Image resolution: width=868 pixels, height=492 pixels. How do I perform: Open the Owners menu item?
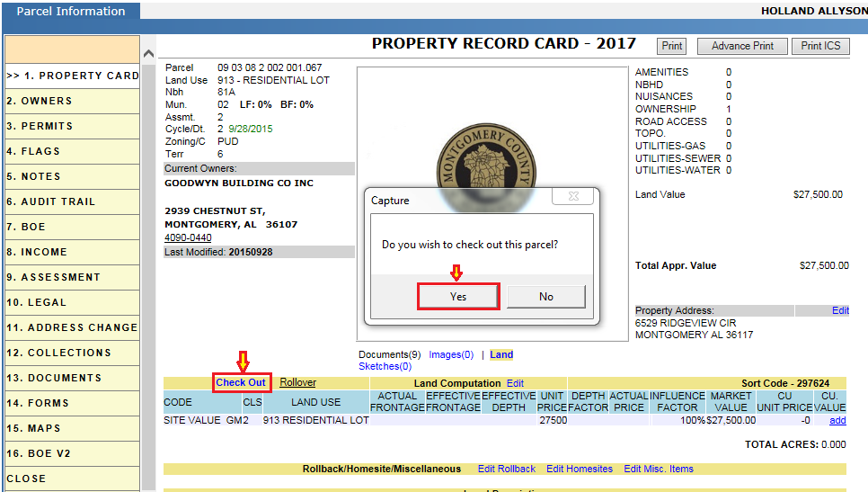40,101
